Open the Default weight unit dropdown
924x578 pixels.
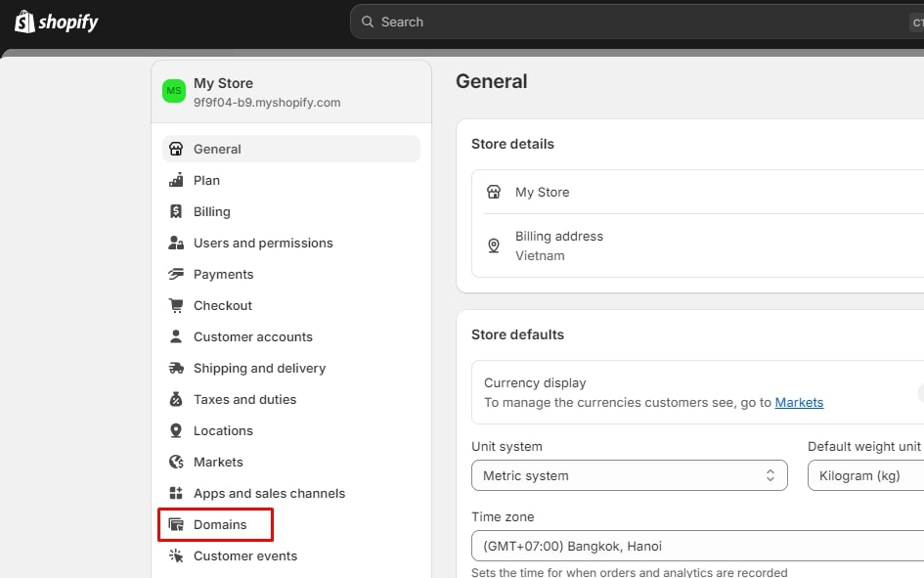pos(865,475)
